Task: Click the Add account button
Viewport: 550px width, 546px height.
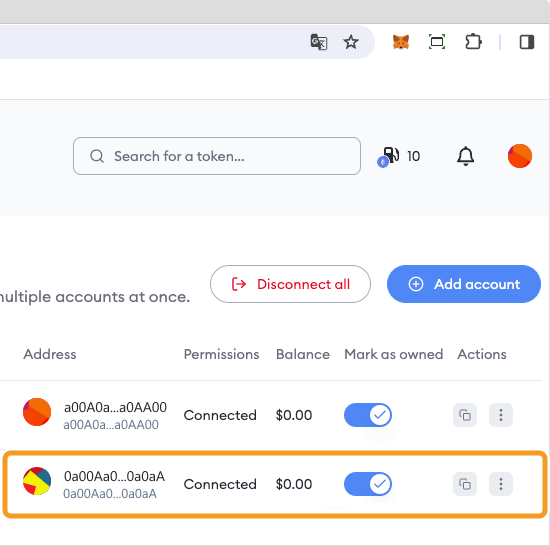Action: 464,284
